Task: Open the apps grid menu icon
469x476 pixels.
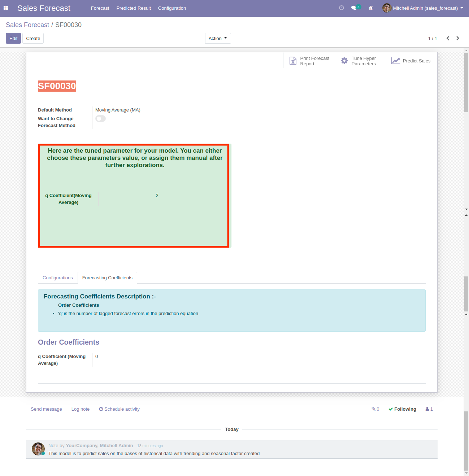Action: 6,8
